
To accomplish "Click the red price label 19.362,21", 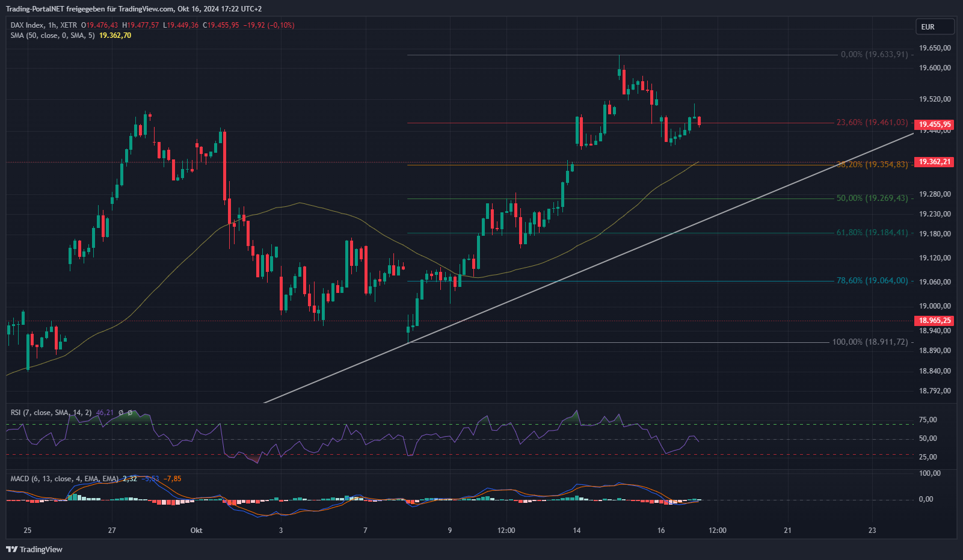I will point(934,162).
